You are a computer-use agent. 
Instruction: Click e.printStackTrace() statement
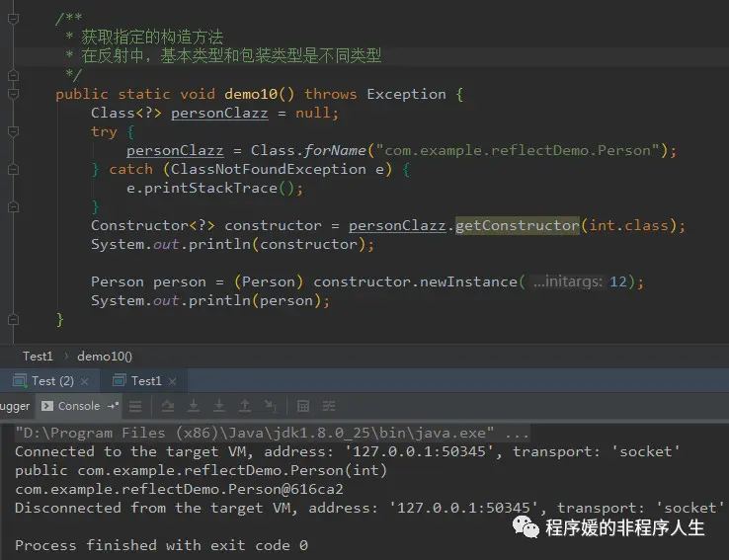click(214, 189)
